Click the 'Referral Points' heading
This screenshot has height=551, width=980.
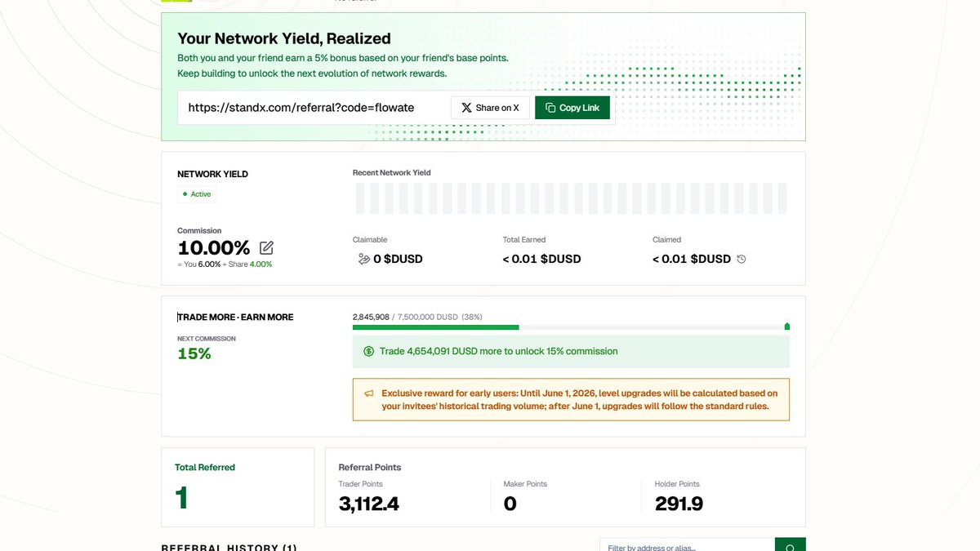[370, 467]
